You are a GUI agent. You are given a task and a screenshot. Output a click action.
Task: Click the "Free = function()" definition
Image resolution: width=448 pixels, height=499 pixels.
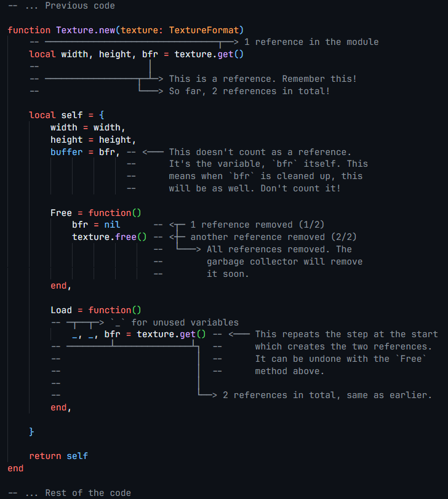click(x=96, y=213)
